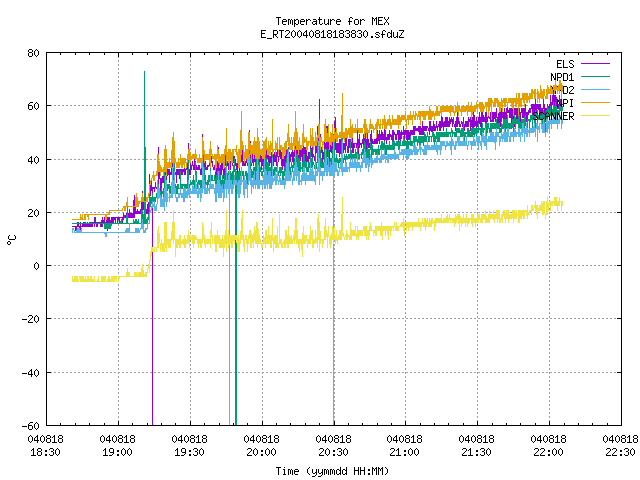Select the filename text E_RT20040818183830.sfduZ
This screenshot has width=640, height=480.
(332, 34)
